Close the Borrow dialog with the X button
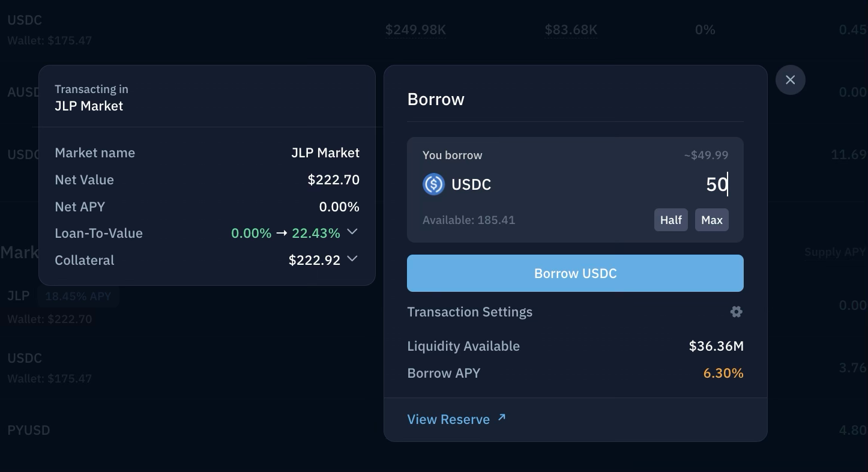Image resolution: width=868 pixels, height=472 pixels. pos(790,80)
